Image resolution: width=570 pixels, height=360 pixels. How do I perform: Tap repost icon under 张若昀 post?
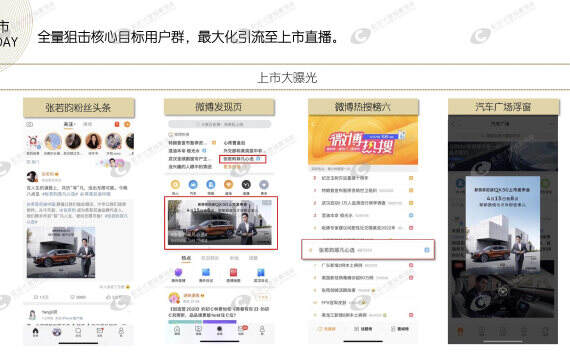36,297
